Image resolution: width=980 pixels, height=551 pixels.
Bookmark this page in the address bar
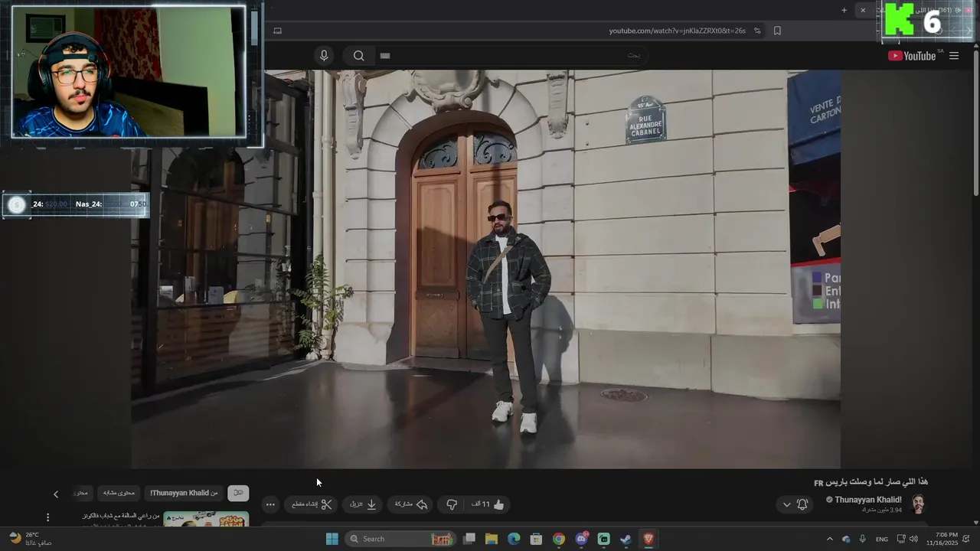777,31
